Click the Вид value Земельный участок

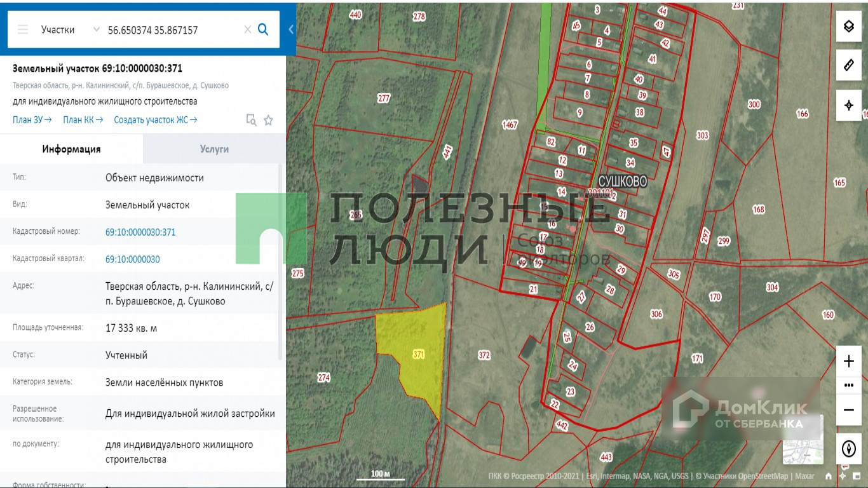(x=147, y=205)
